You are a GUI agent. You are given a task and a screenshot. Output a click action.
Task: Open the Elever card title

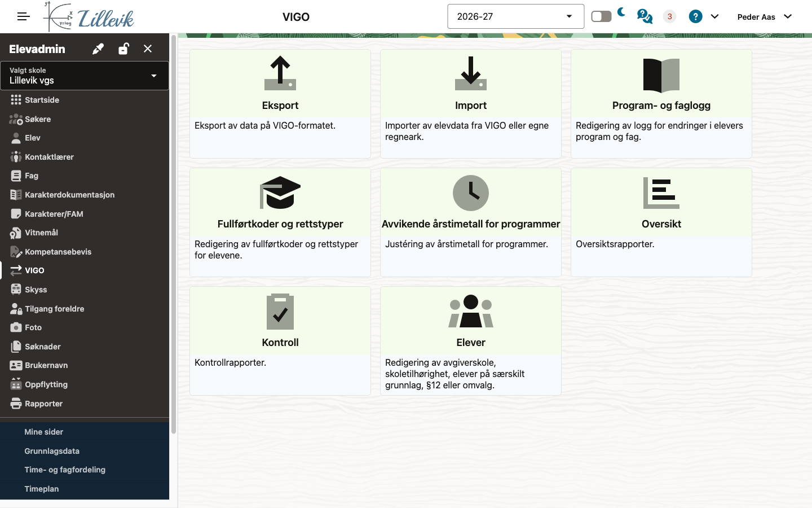pos(471,343)
